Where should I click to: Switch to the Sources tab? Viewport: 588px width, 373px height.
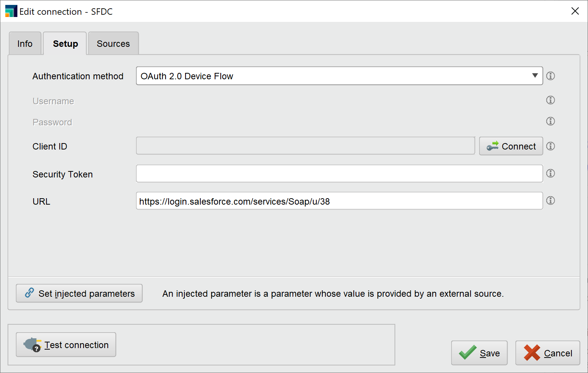(113, 43)
